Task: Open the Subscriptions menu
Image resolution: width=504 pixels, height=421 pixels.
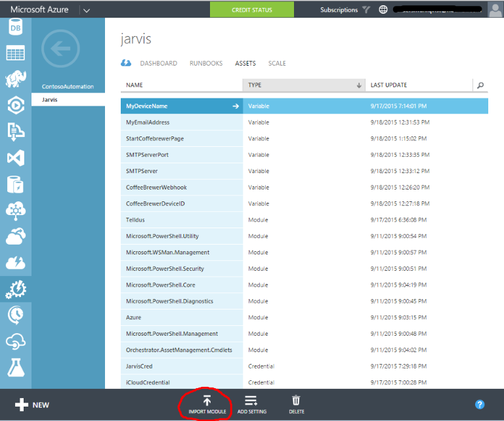Action: pyautogui.click(x=339, y=10)
